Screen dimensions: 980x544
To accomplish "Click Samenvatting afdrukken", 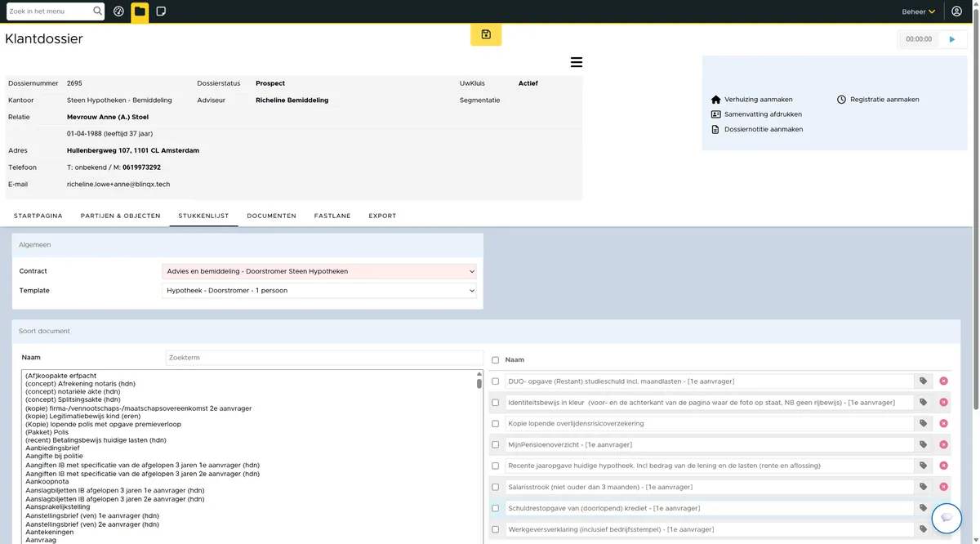I will click(x=757, y=114).
